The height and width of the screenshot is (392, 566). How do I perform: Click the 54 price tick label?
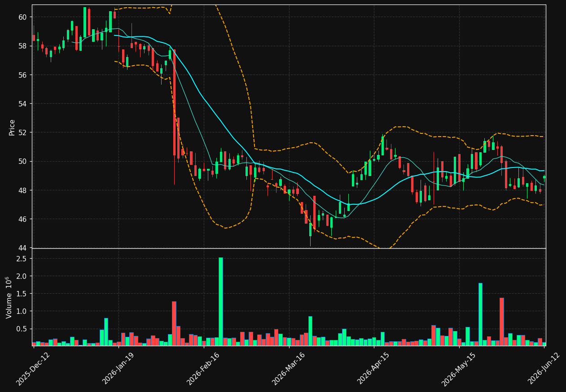[23, 104]
